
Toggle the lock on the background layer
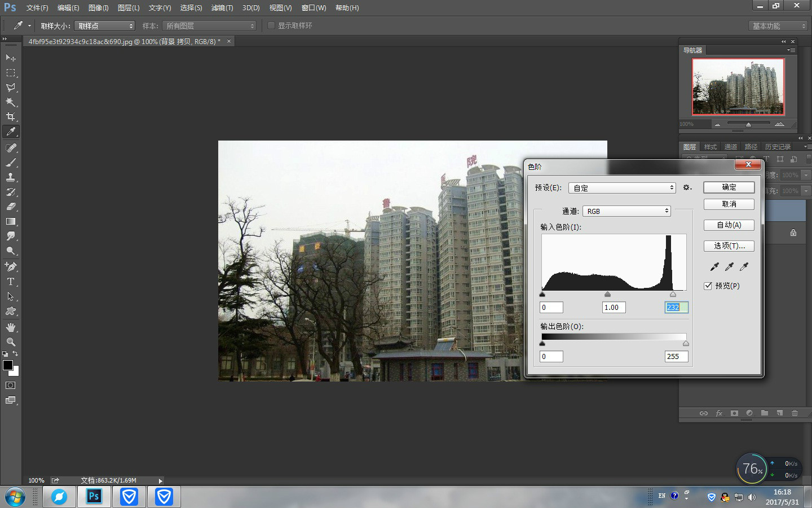[x=793, y=232]
